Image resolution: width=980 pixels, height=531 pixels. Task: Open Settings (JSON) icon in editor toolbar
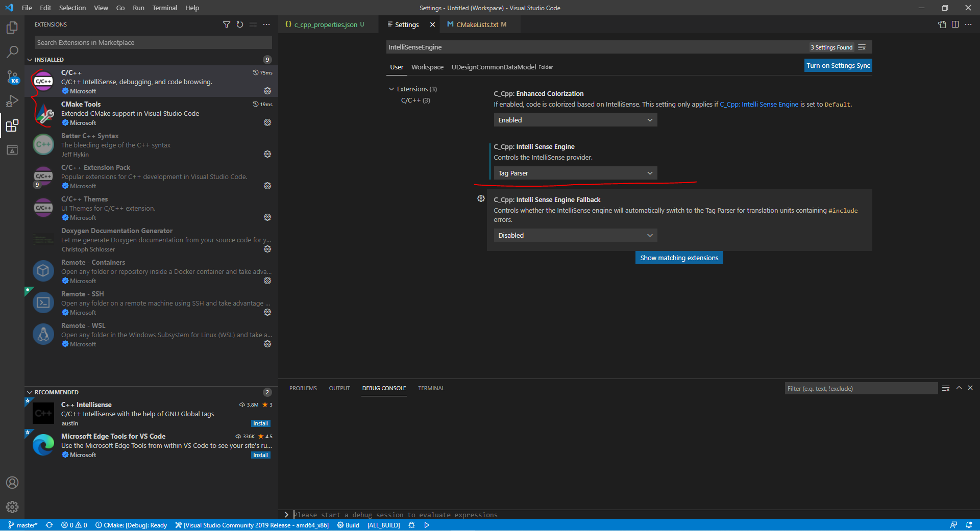pos(942,24)
